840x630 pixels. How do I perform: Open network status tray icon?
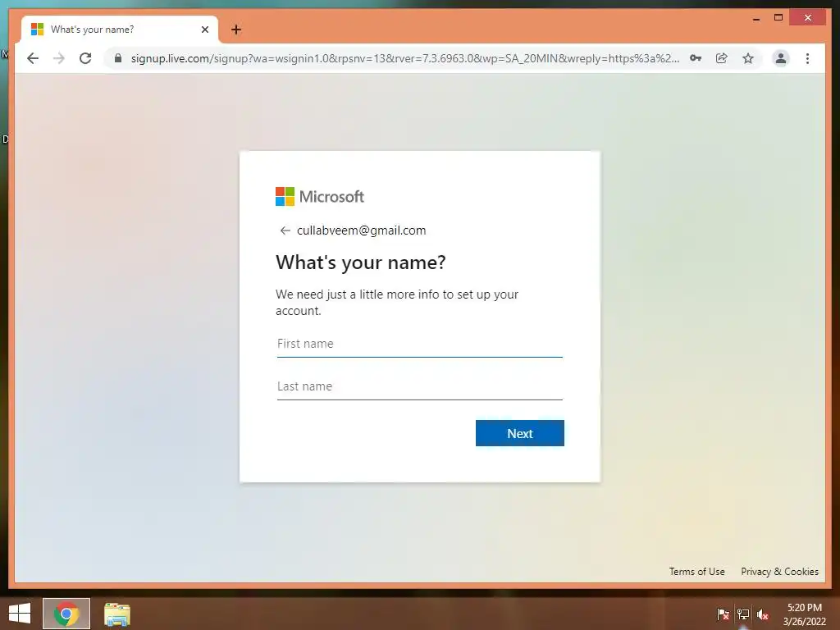pos(743,614)
